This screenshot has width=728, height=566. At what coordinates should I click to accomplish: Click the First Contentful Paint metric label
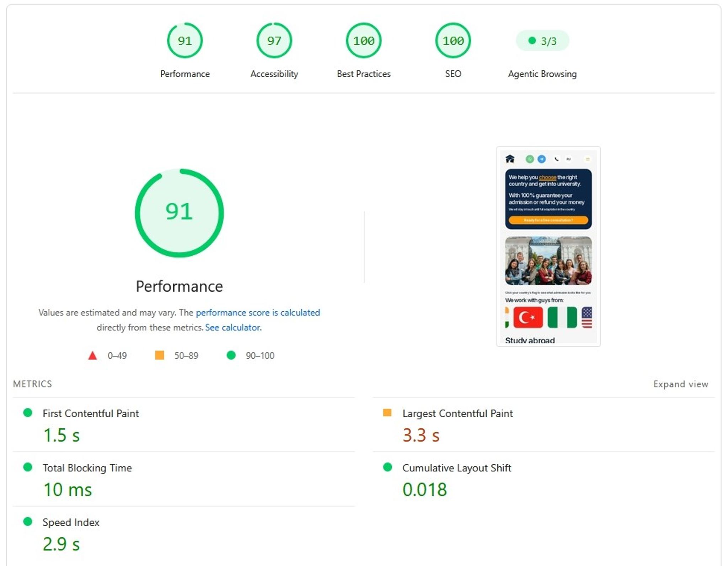click(91, 413)
